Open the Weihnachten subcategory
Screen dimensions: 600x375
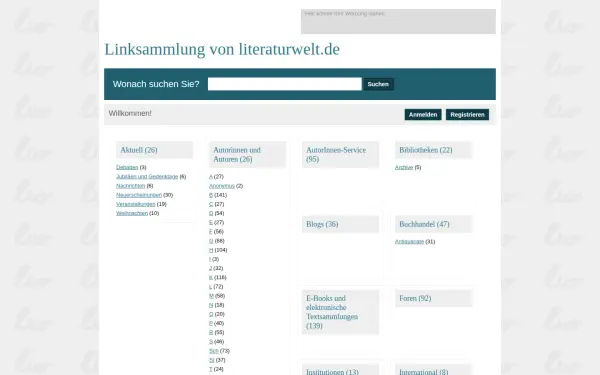point(132,213)
